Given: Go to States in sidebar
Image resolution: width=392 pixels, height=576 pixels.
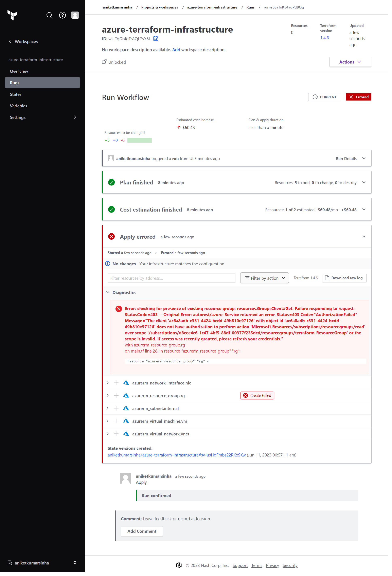Looking at the screenshot, I should [16, 95].
